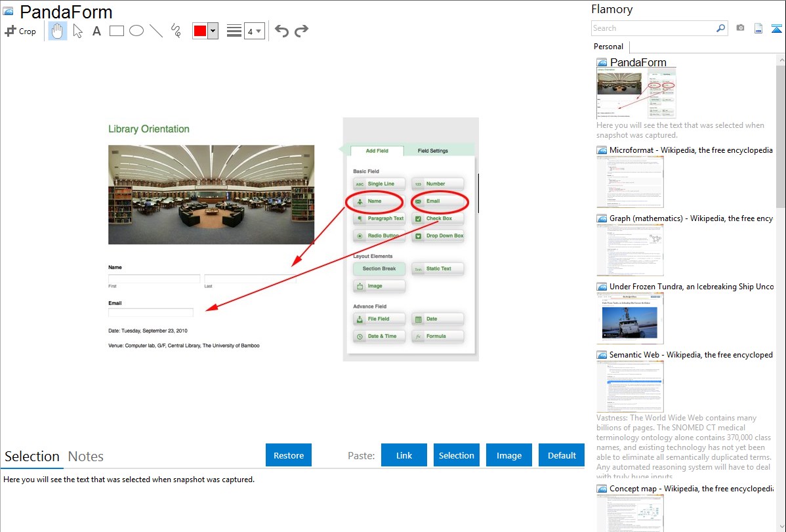
Task: Select the arrow pointer tool
Action: (x=77, y=31)
